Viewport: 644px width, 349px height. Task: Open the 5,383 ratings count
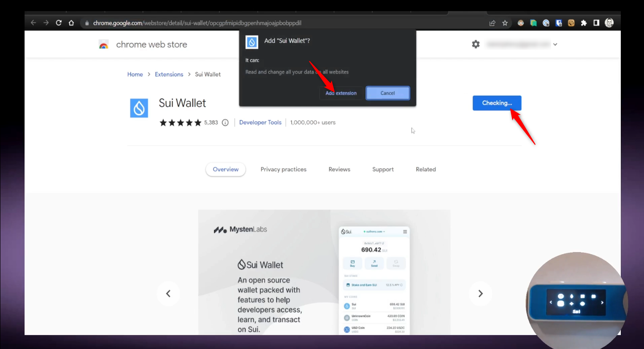tap(211, 123)
